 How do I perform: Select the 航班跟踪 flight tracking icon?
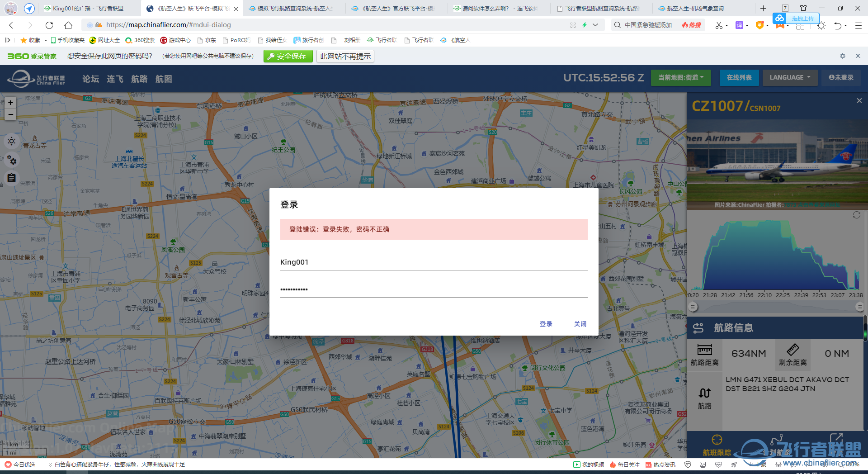point(717,446)
